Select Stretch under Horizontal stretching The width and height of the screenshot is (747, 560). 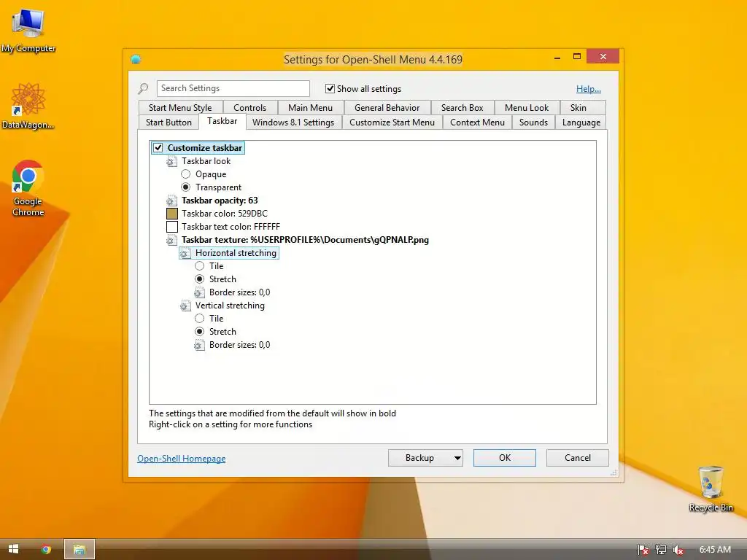point(200,279)
